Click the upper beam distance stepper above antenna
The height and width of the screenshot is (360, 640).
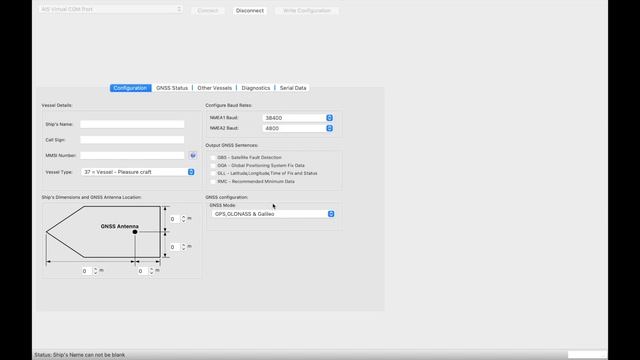pyautogui.click(x=184, y=219)
